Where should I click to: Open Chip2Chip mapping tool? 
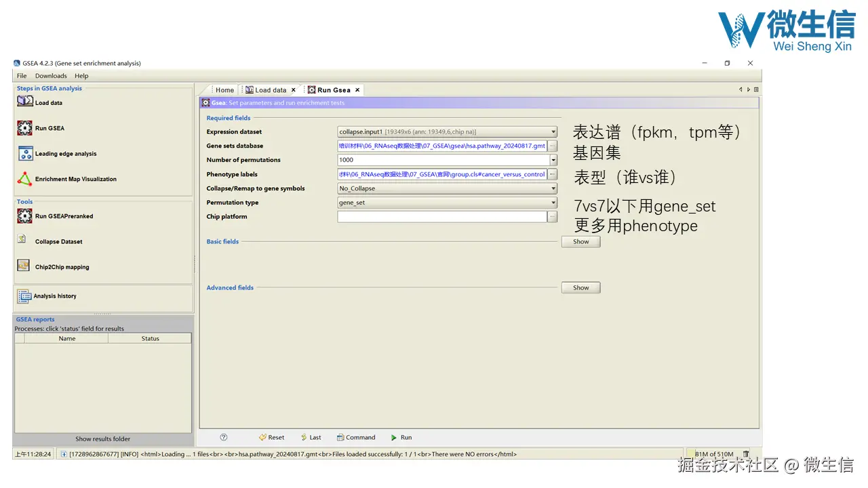tap(53, 266)
